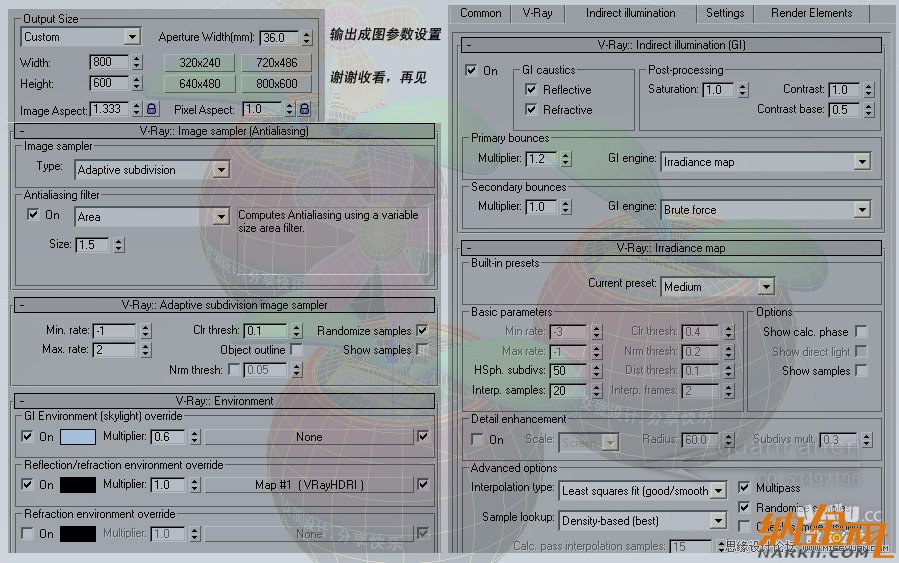
Task: Pick the Refraction environment override color swatch
Action: 78,534
